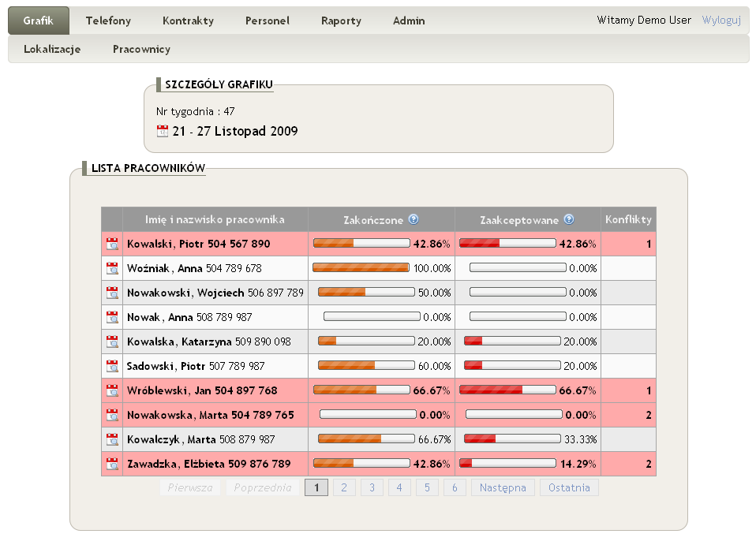The height and width of the screenshot is (545, 756).
Task: Open schedule icon for Kowalski, Piotr
Action: (x=112, y=245)
